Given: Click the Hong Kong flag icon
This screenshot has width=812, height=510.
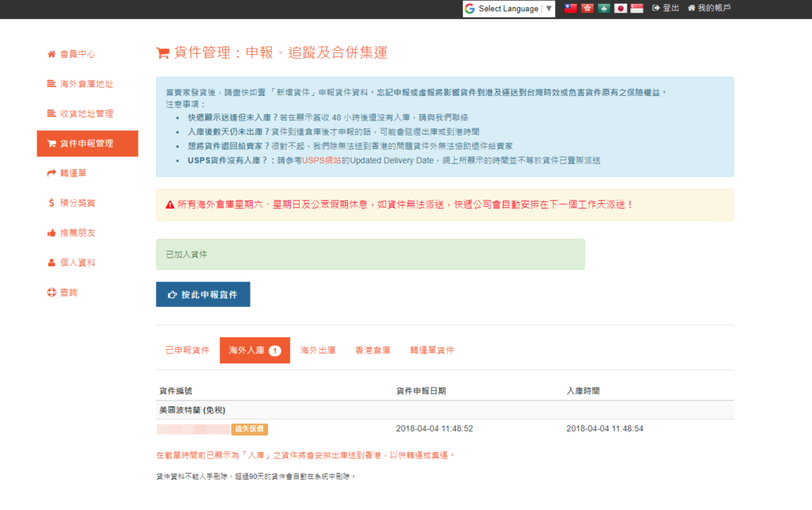Looking at the screenshot, I should click(x=587, y=9).
